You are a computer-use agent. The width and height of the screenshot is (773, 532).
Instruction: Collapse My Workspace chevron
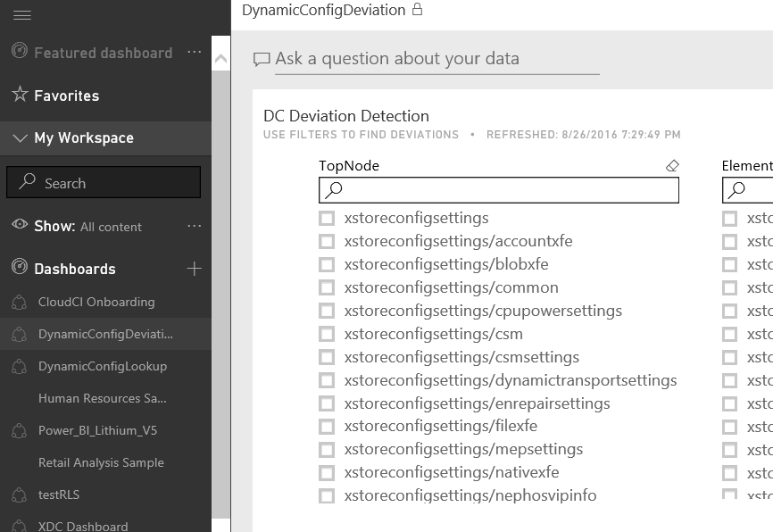(x=20, y=137)
